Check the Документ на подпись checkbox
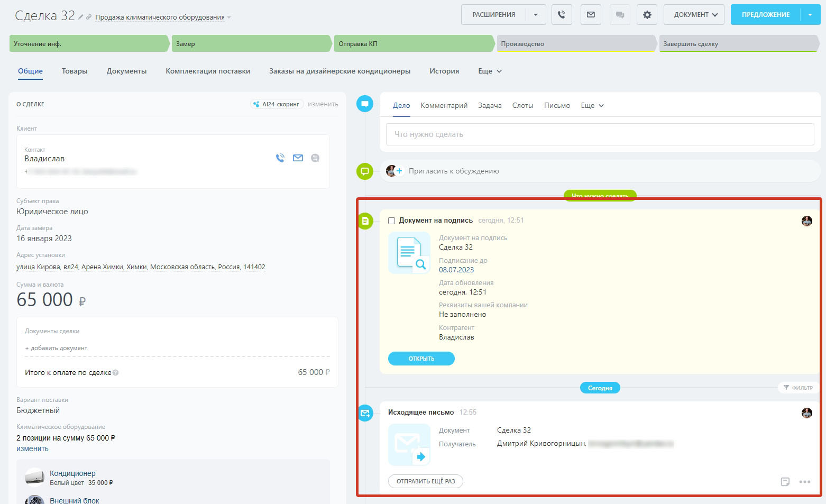Image resolution: width=826 pixels, height=504 pixels. pos(392,221)
